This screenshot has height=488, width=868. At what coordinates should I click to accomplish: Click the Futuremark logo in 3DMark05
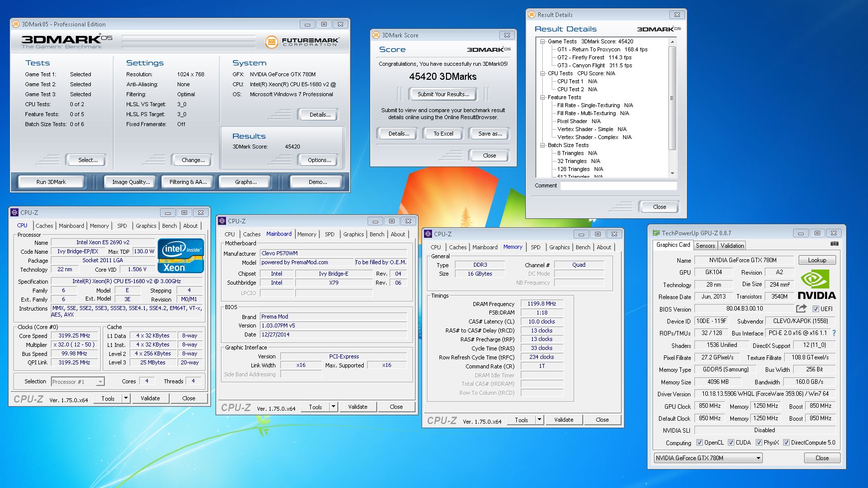(x=302, y=42)
